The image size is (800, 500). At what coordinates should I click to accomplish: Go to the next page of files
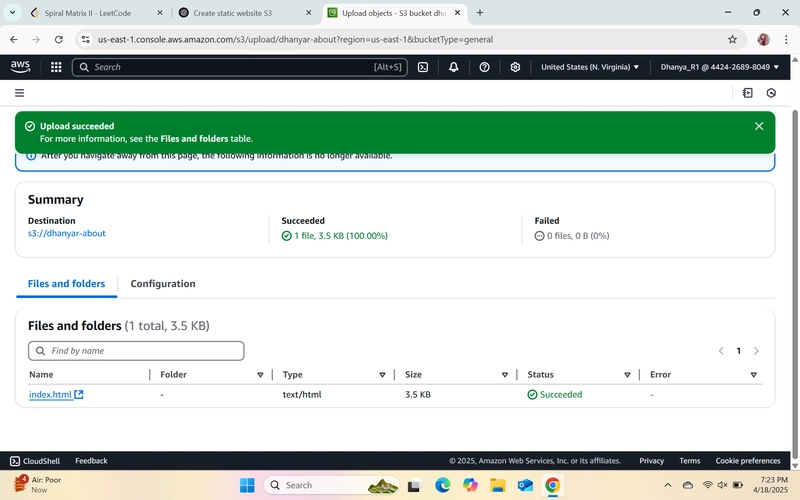pyautogui.click(x=756, y=351)
